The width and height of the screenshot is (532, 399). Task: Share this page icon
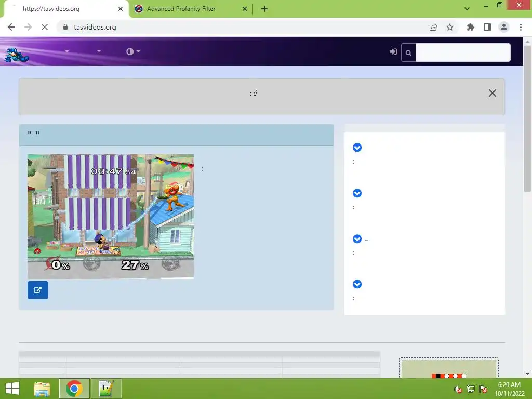pyautogui.click(x=433, y=27)
